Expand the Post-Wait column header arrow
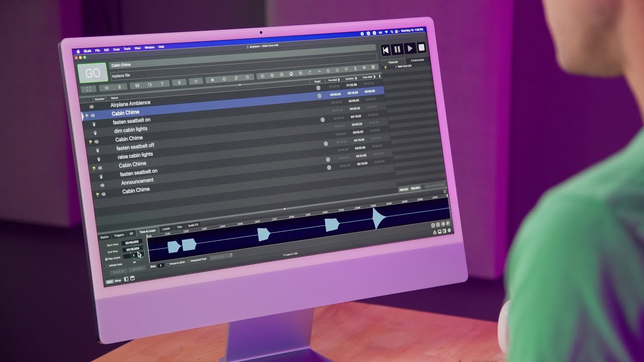This screenshot has height=362, width=644. (x=373, y=77)
